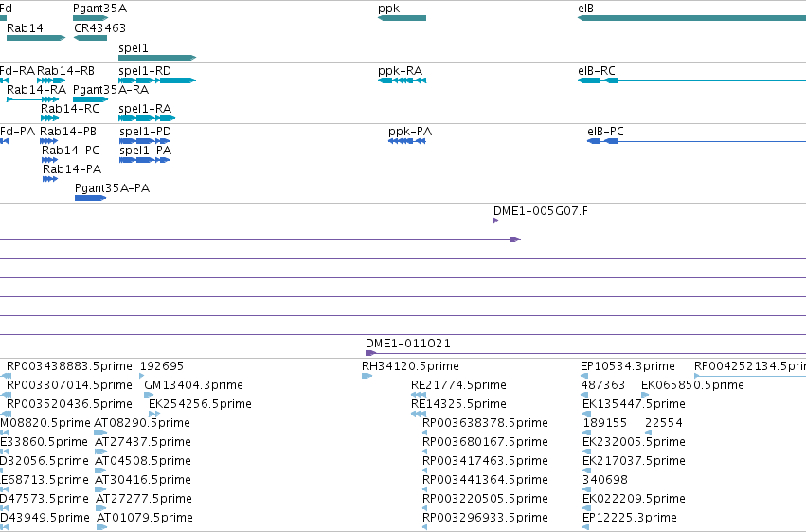Select the EK254256.5prime EST
The width and height of the screenshot is (806, 532).
coord(154,414)
